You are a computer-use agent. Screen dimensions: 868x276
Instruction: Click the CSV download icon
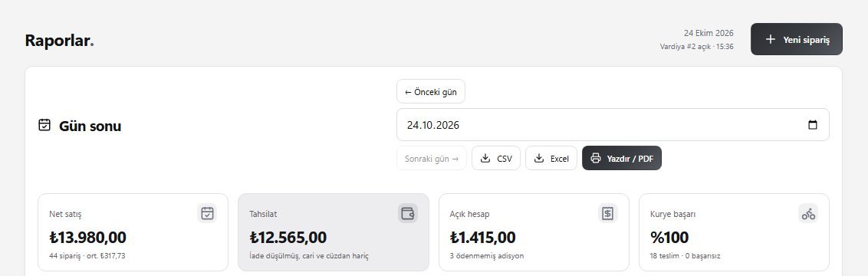click(x=485, y=158)
